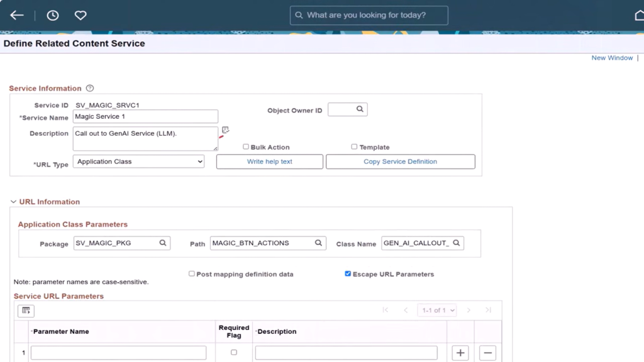Screen dimensions: 644x362
Task: Focus the Service Name field
Action: [x=145, y=116]
